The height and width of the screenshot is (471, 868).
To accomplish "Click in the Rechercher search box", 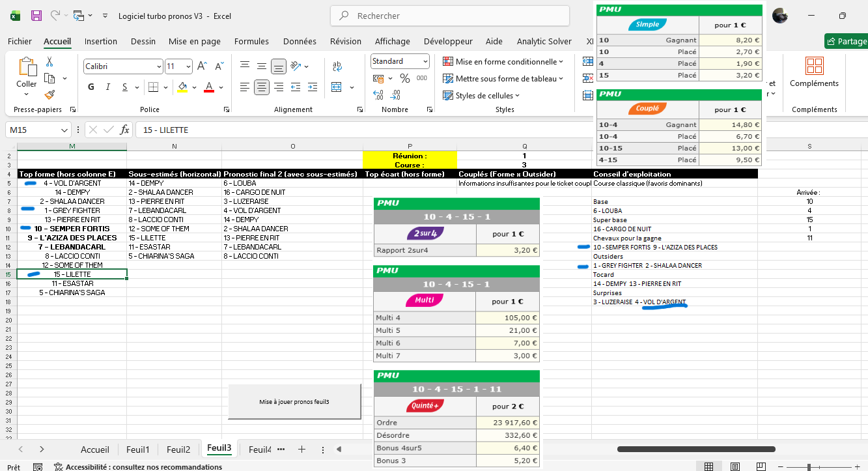I will (450, 16).
